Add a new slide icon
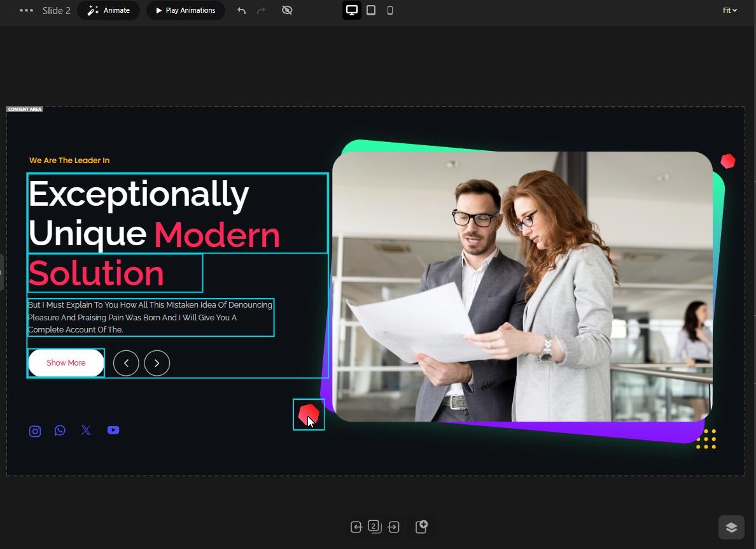This screenshot has height=549, width=756. 421,526
